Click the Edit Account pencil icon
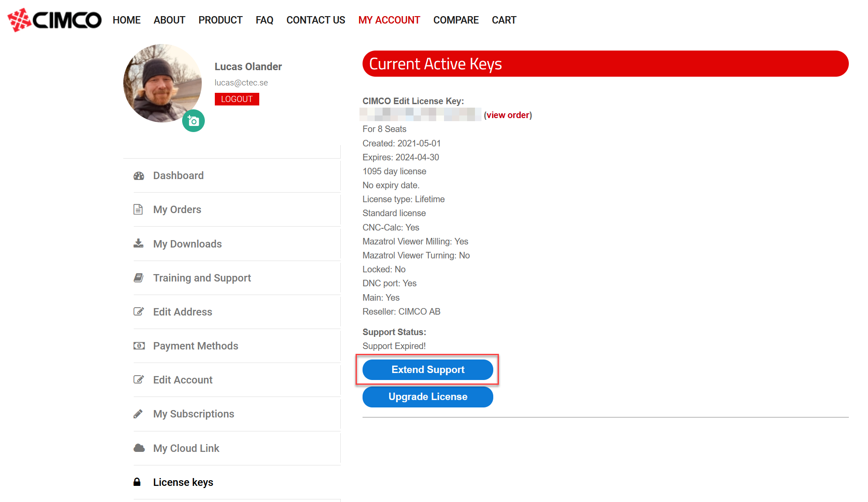Viewport: 868px width, 502px height. click(x=139, y=380)
